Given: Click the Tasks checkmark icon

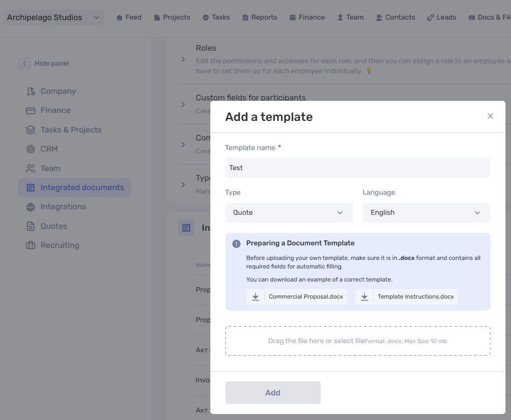Looking at the screenshot, I should (x=206, y=18).
